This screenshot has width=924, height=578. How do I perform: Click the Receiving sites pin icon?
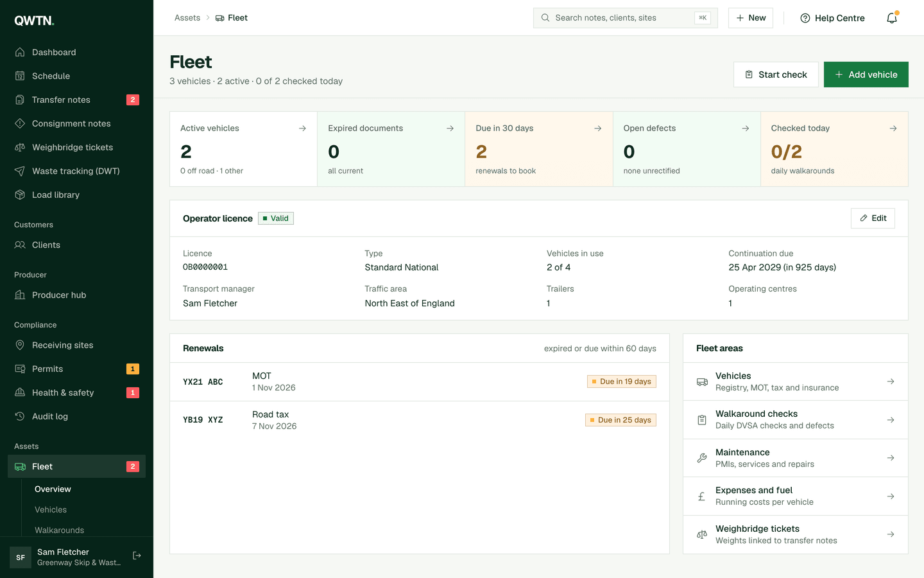tap(20, 345)
